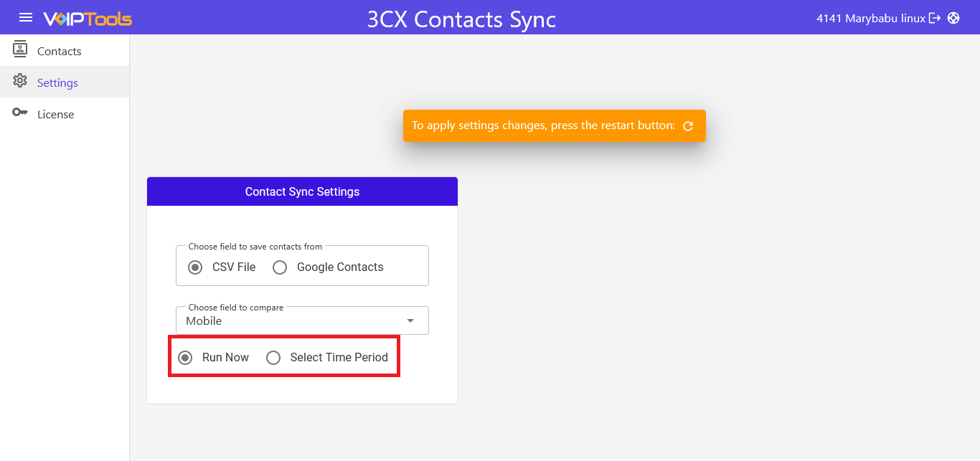Select the CSV File radio button

coord(194,267)
